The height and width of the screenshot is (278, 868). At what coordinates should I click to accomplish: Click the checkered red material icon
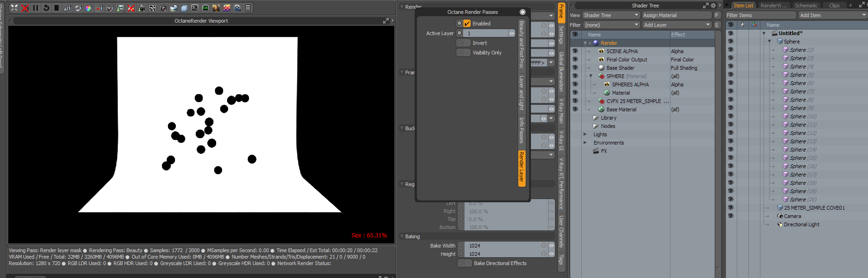[x=227, y=8]
